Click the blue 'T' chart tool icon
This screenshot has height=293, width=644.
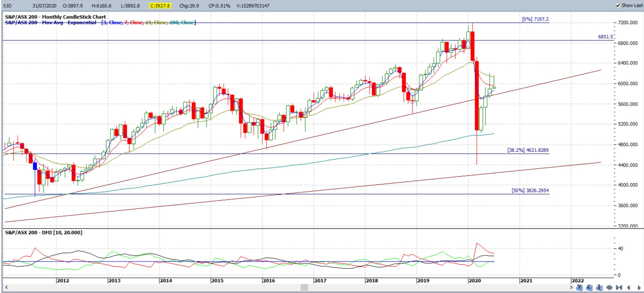(x=580, y=287)
